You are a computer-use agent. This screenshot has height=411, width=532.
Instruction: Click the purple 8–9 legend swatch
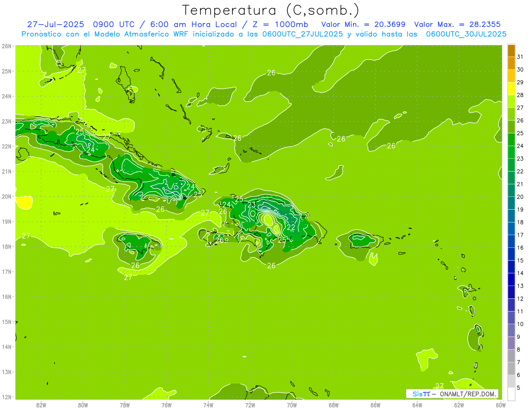(511, 343)
